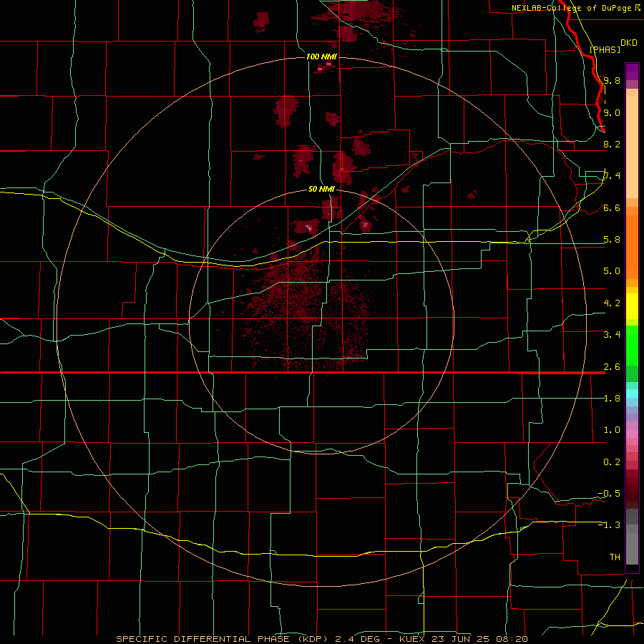Click the SPECIFIC DIFFERENTIAL PHASE caption text
Screen dimensions: 644x644
203,639
